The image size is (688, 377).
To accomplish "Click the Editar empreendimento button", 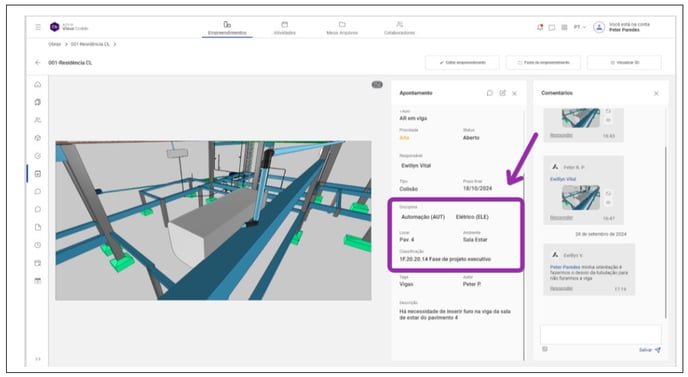I will coord(462,62).
